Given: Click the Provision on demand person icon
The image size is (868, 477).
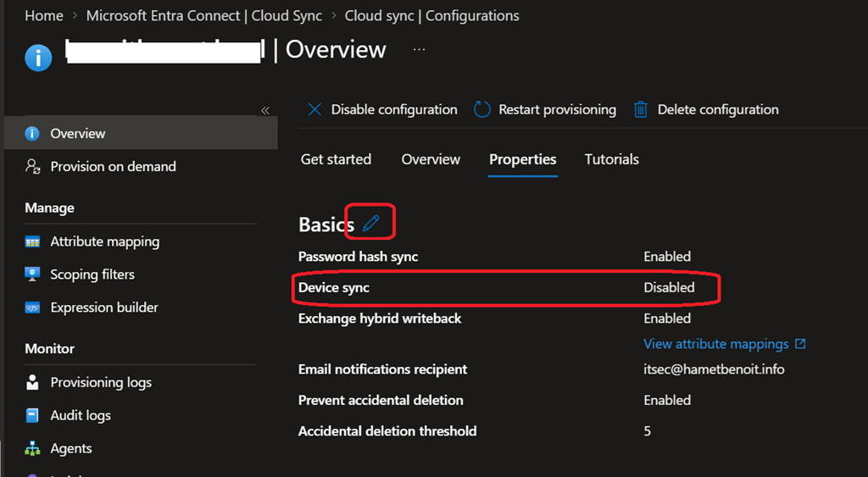Looking at the screenshot, I should [33, 166].
